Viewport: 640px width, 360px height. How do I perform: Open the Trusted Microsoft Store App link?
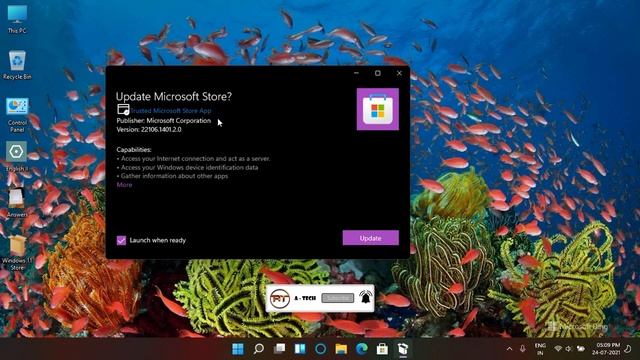[171, 111]
